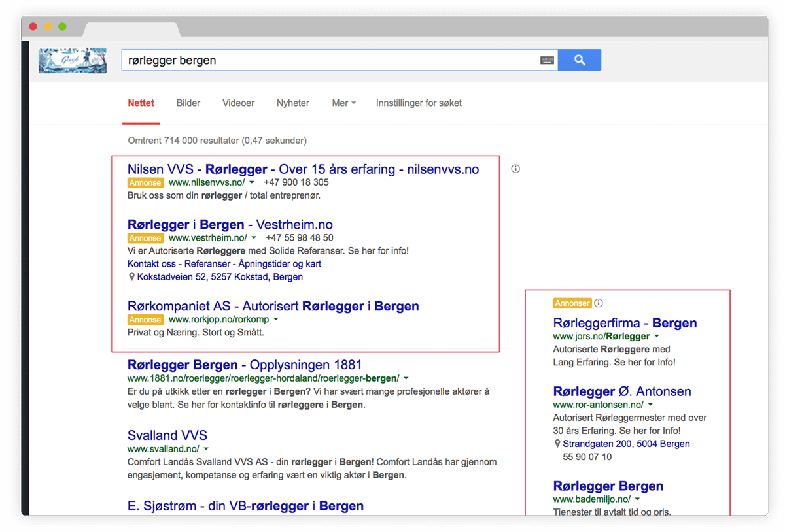Open the Svalland VVS result
Viewport: 785px width, 532px height.
[x=167, y=435]
